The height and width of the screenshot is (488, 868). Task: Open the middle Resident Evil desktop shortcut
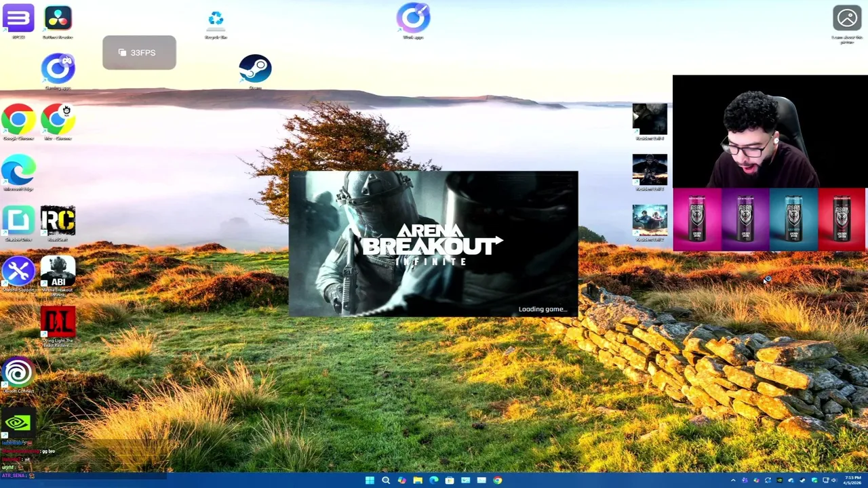click(x=650, y=171)
